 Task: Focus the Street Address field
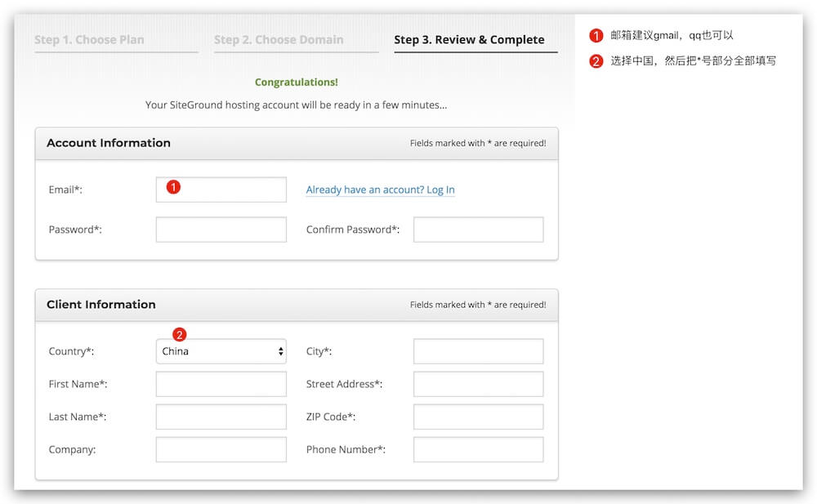pos(478,384)
